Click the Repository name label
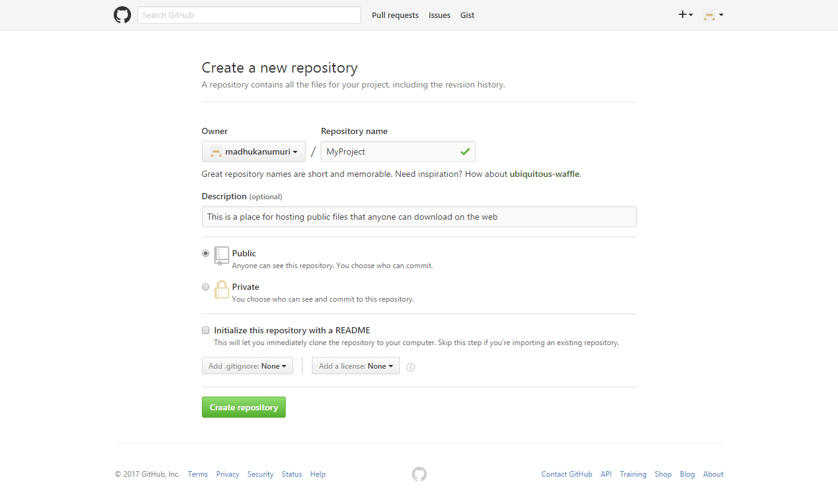 (354, 131)
